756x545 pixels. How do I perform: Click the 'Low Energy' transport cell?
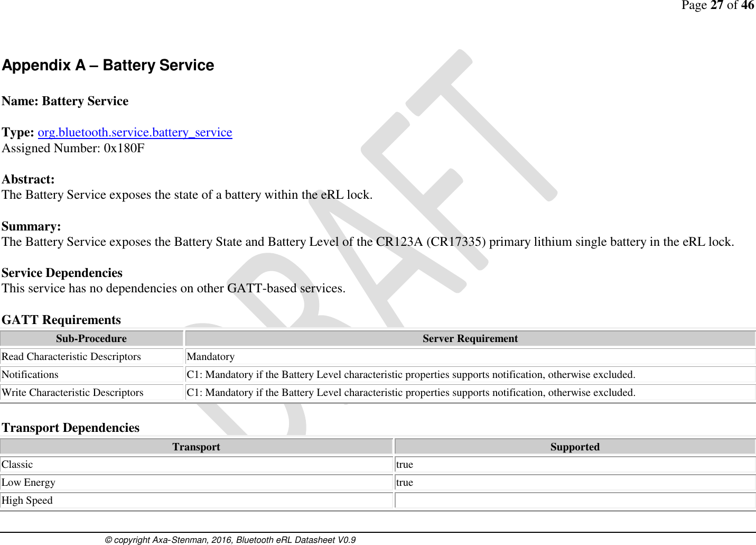[x=197, y=482]
